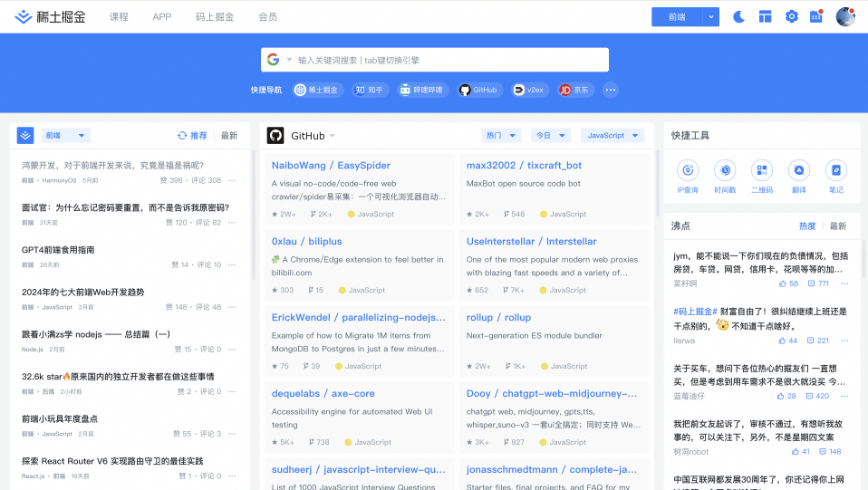868x490 pixels.
Task: Open the 笔记 tool
Action: click(x=836, y=177)
